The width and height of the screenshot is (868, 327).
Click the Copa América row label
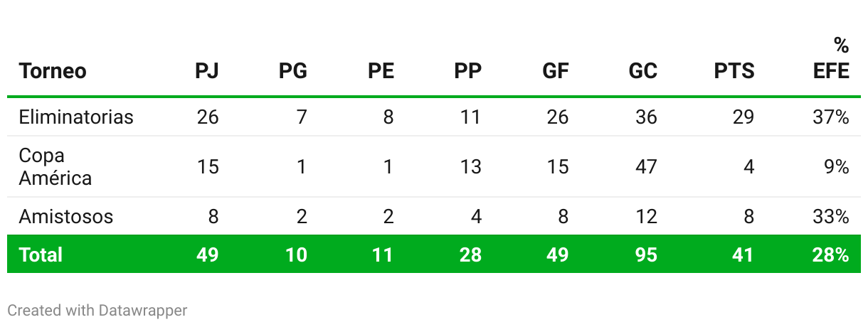(x=55, y=167)
